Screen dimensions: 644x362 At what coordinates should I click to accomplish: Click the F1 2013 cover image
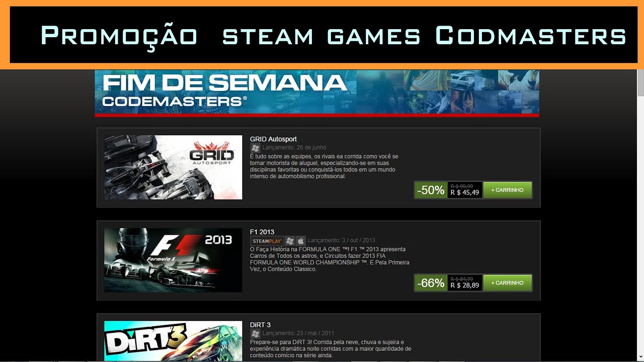click(173, 260)
